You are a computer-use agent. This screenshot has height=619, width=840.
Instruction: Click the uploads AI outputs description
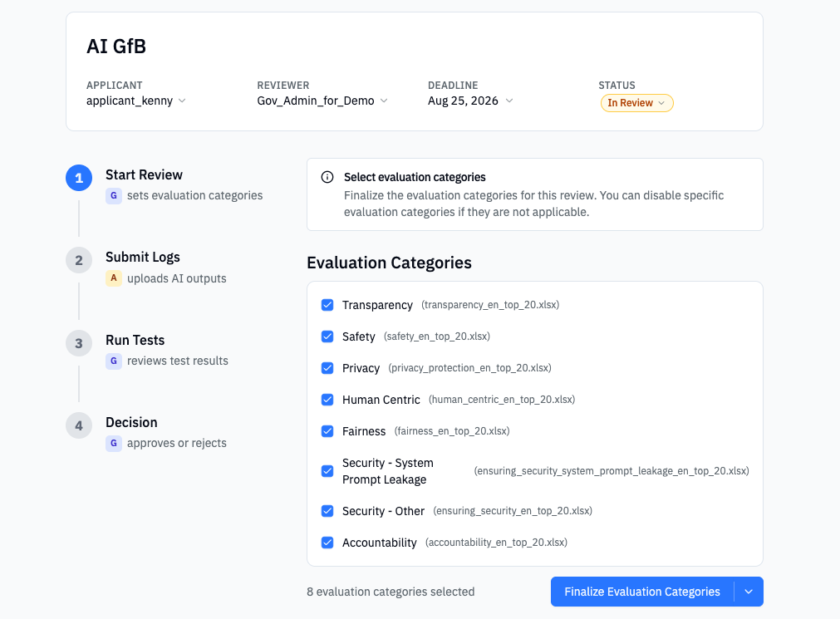tap(177, 278)
